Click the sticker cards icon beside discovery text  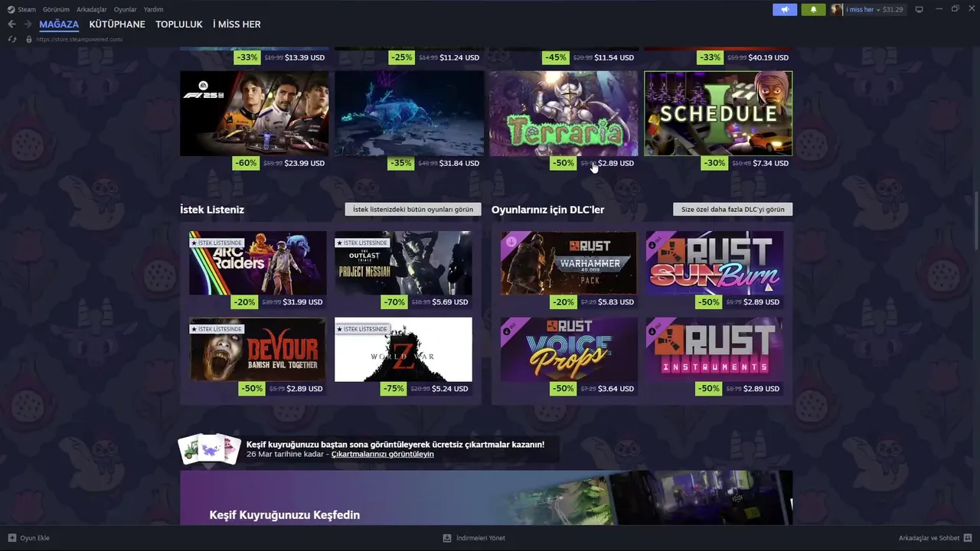[210, 449]
